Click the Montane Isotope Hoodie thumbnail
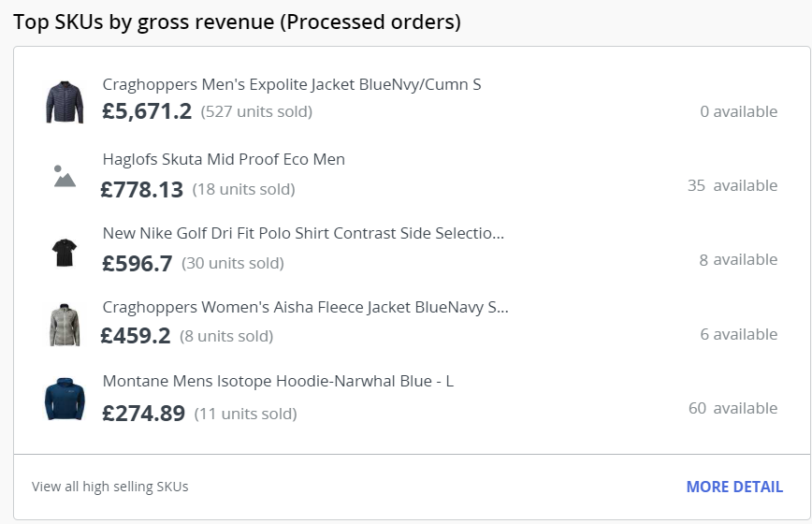The image size is (812, 524). 65,400
